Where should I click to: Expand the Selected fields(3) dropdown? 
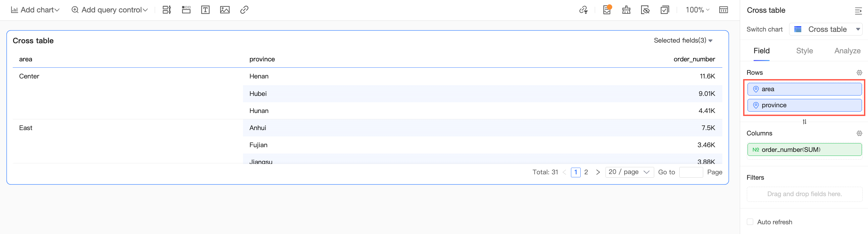(x=683, y=41)
